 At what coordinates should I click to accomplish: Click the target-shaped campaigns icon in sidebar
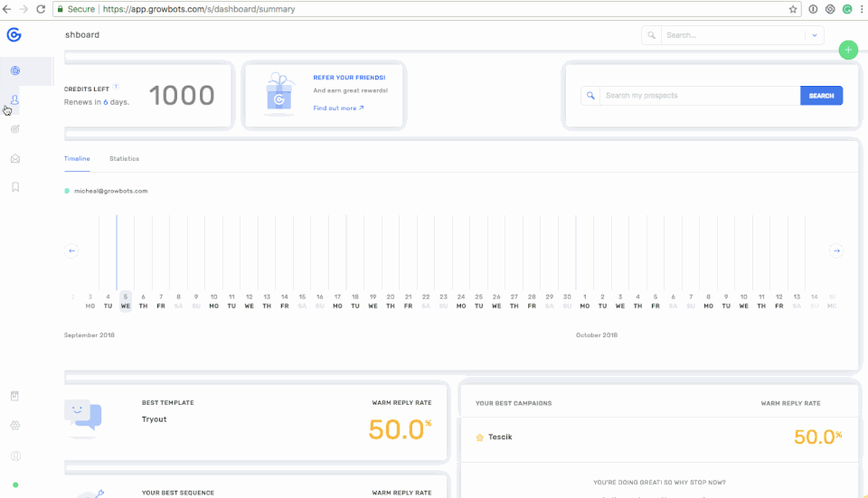pyautogui.click(x=15, y=129)
